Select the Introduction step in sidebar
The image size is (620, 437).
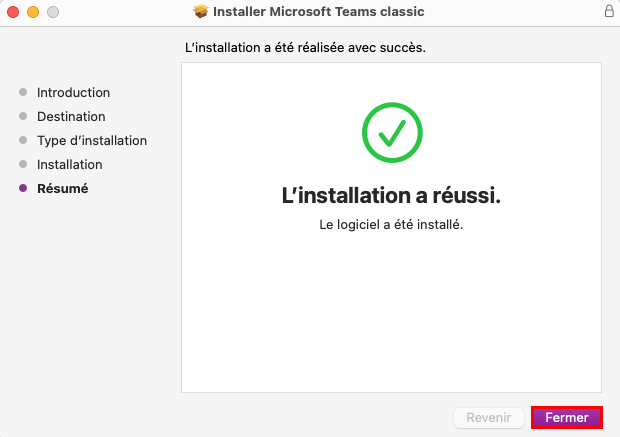74,93
